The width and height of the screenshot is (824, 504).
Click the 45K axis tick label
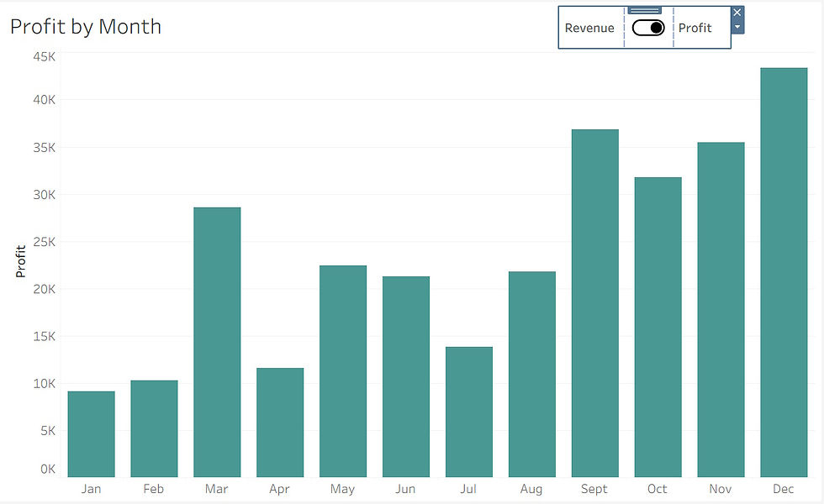pos(44,57)
